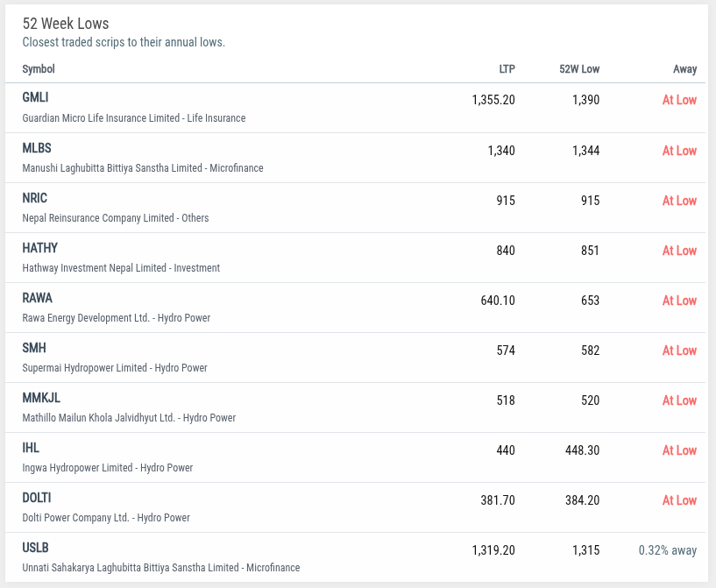Screen dimensions: 716x588
Task: Click MLBS LTP value 1,340
Action: [501, 151]
